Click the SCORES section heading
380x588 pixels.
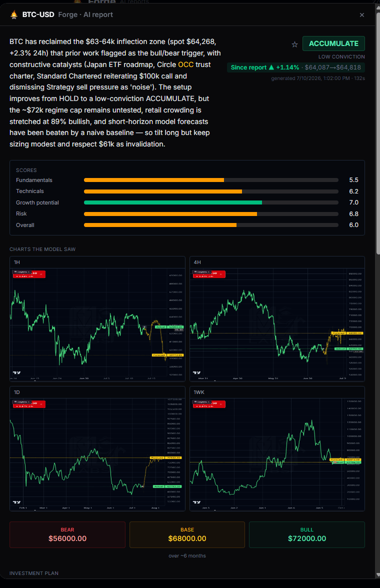26,170
